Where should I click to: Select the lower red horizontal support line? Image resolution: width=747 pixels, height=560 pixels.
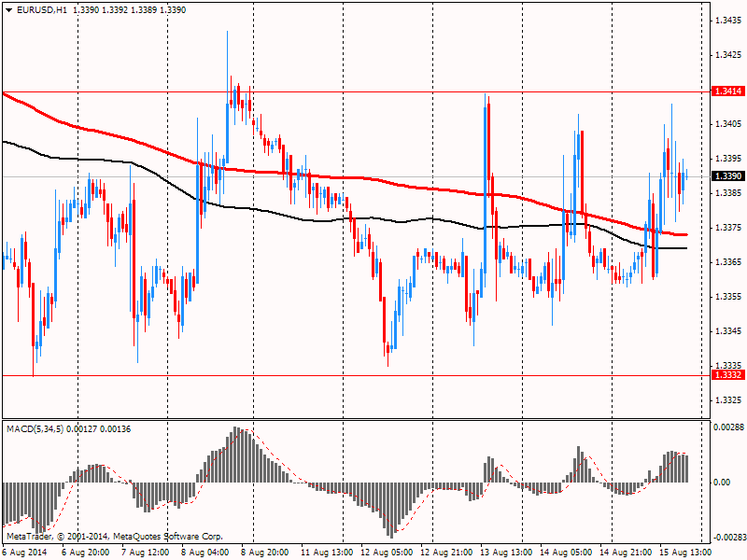click(373, 375)
